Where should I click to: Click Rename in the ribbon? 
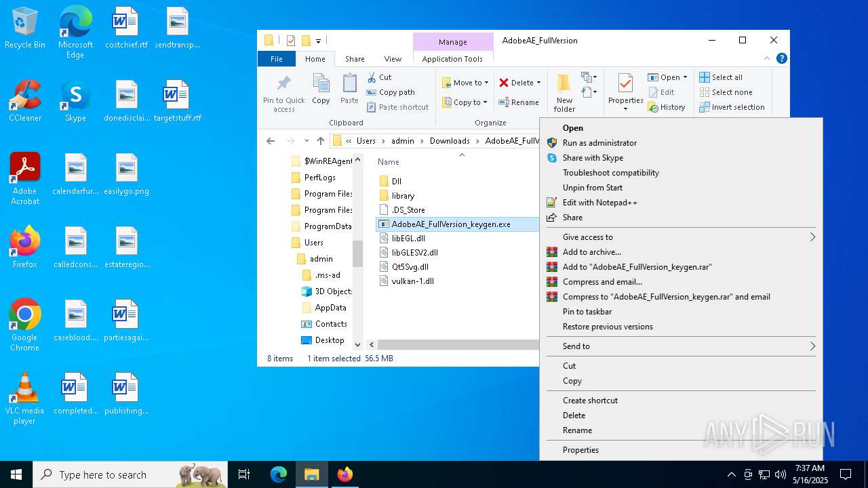tap(519, 102)
